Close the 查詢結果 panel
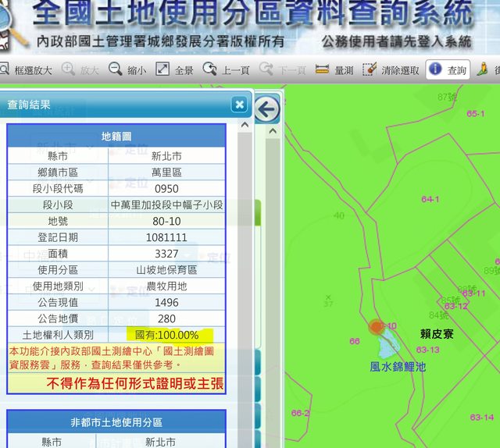 point(239,105)
